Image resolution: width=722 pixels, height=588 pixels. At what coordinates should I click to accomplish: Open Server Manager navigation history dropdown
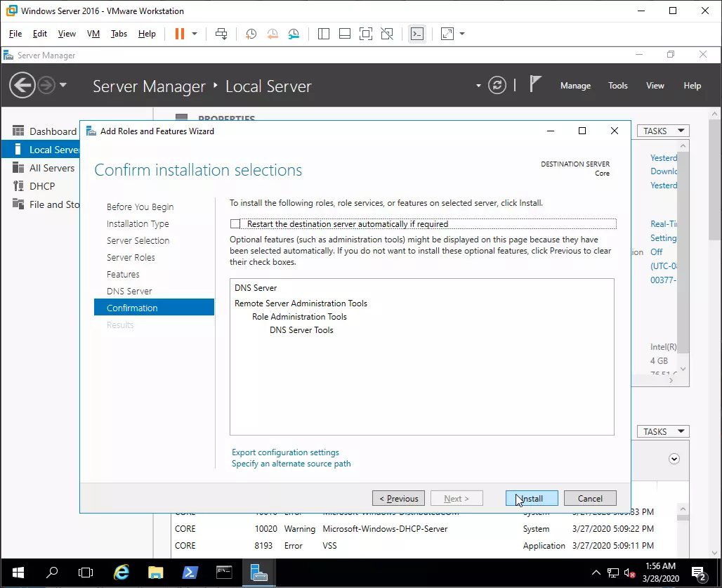[x=63, y=85]
